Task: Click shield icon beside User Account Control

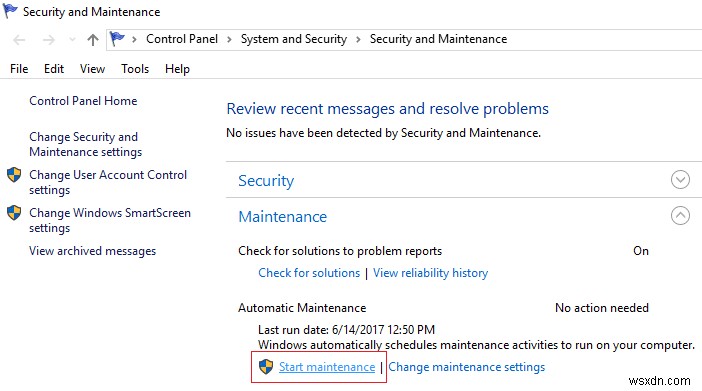Action: (x=14, y=175)
